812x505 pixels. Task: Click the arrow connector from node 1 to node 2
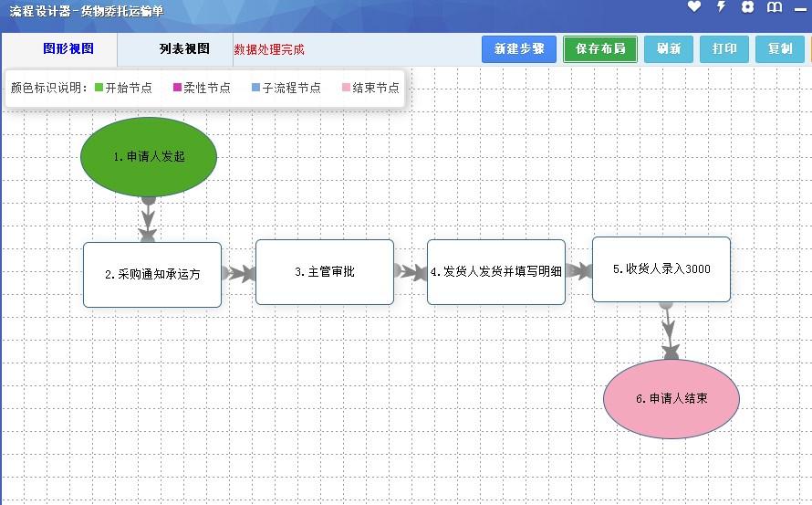point(148,219)
